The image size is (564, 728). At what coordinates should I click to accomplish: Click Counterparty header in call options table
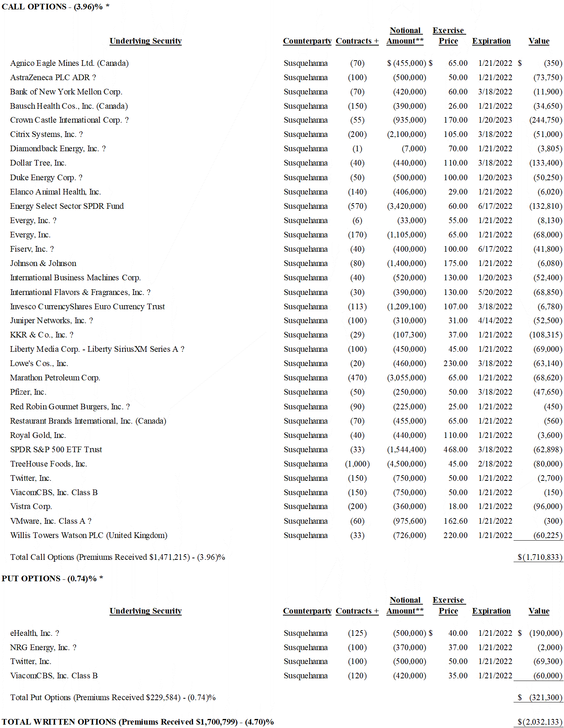click(x=307, y=41)
